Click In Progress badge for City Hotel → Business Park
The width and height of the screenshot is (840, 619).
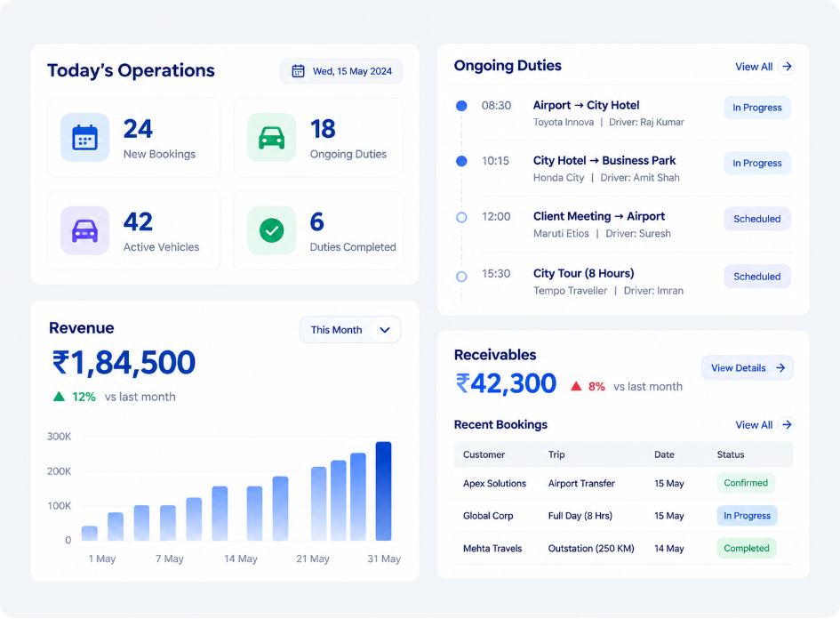point(757,164)
